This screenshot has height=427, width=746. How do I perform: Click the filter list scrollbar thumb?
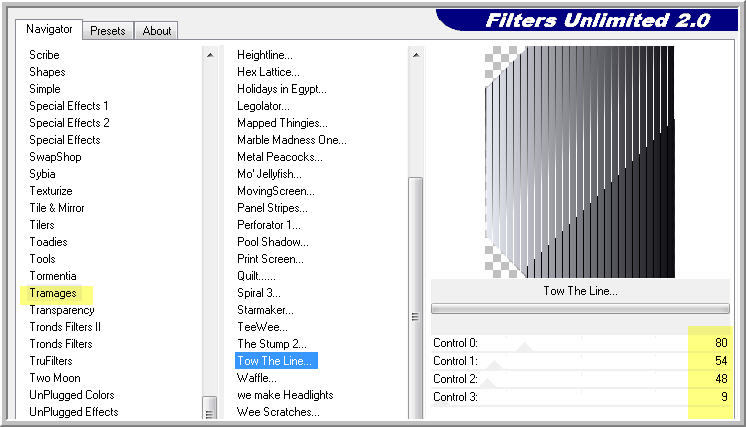click(415, 298)
